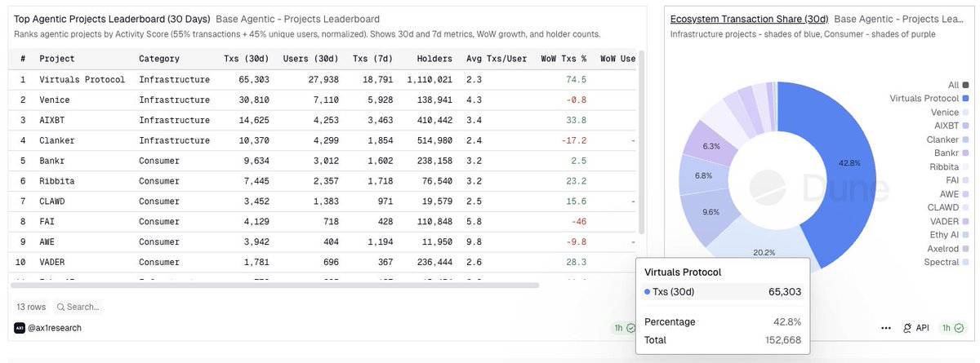980x363 pixels.
Task: Click the table's horizontal scrollbar
Action: pyautogui.click(x=274, y=285)
